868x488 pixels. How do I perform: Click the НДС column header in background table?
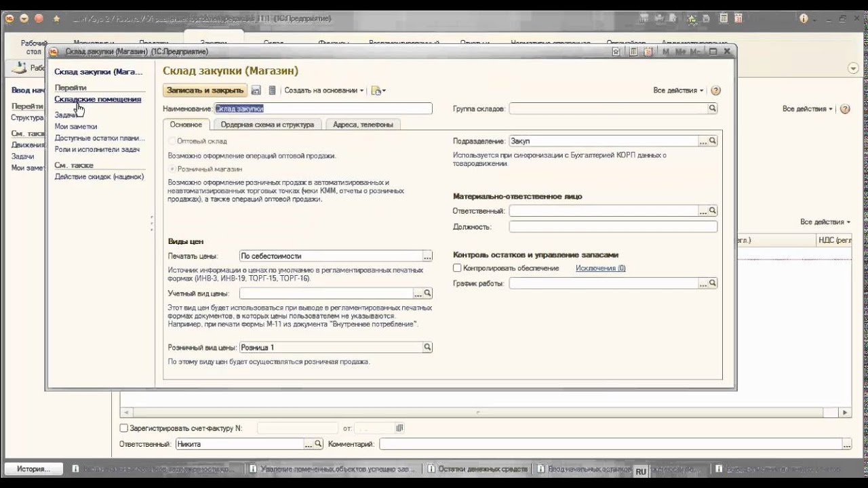pos(835,240)
